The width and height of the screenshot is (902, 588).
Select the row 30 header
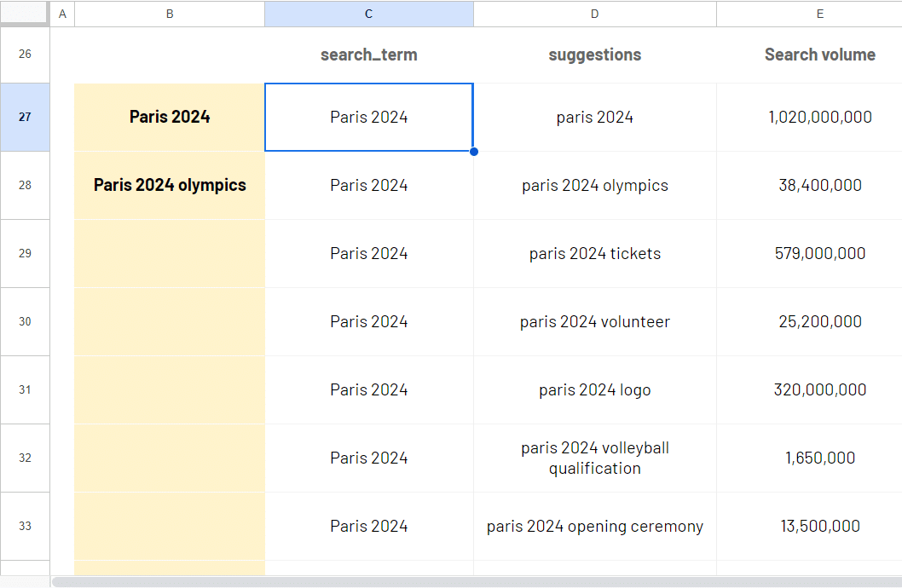pos(25,321)
